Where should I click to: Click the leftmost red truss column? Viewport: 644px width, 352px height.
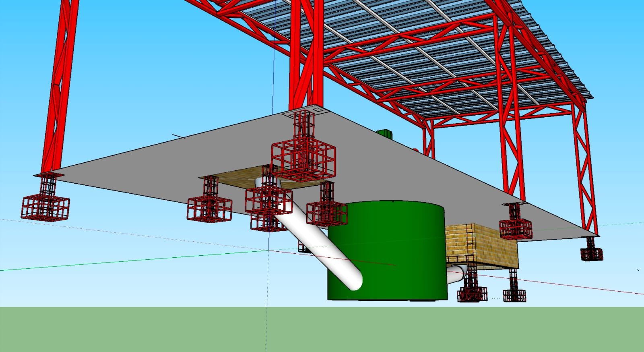point(60,81)
